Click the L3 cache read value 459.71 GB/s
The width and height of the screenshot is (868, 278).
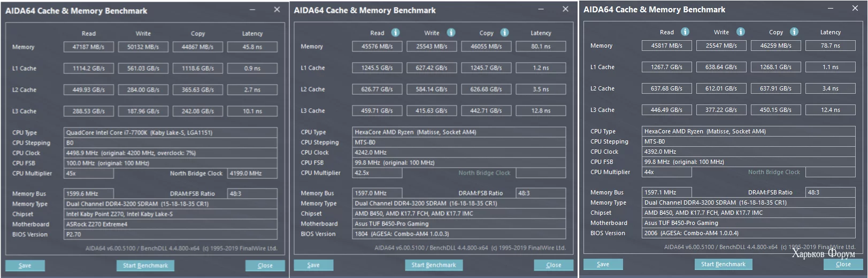377,111
